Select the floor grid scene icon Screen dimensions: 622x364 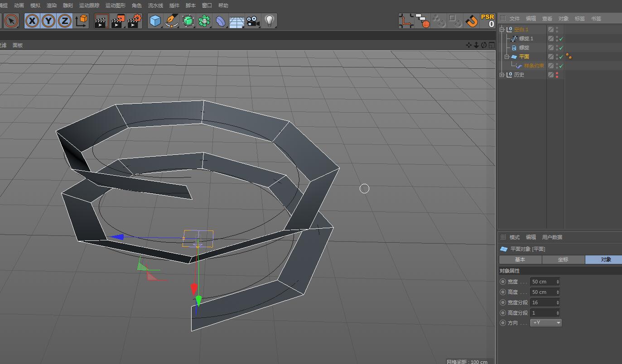point(236,21)
